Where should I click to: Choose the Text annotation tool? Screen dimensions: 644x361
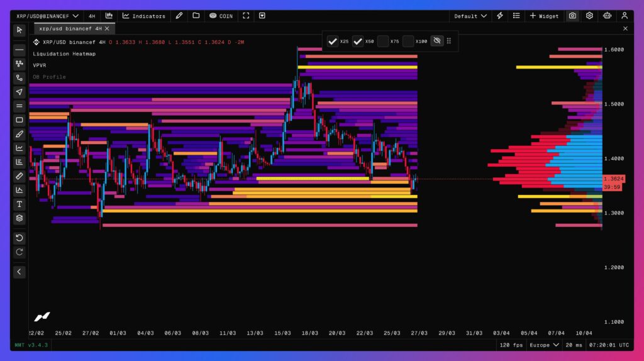pos(19,204)
